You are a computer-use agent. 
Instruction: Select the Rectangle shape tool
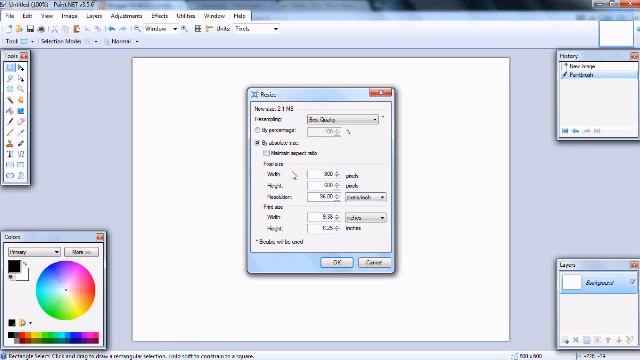coord(10,165)
